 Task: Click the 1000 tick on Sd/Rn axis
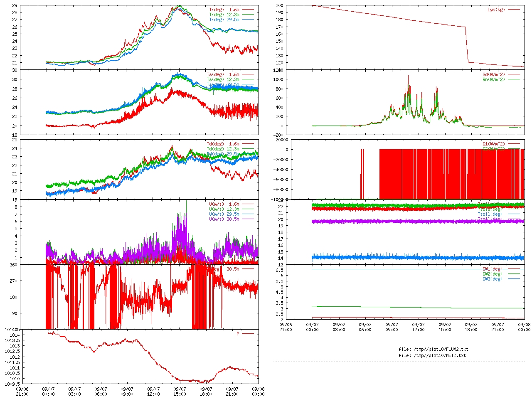(278, 79)
